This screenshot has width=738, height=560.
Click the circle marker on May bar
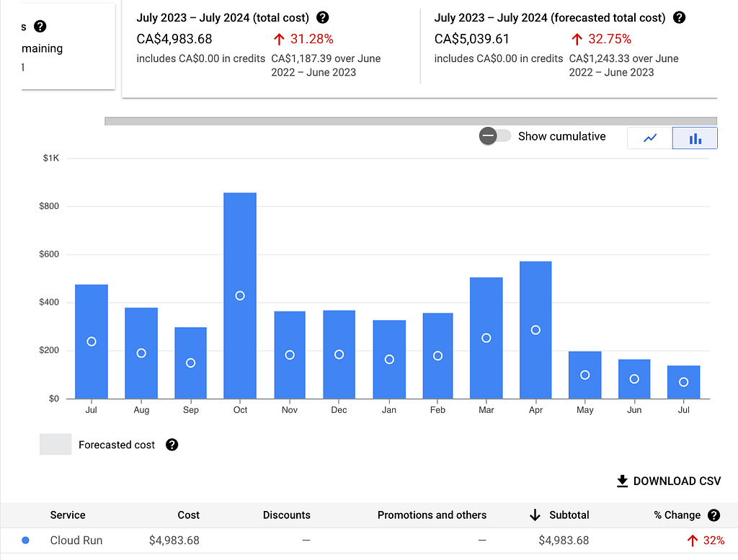(585, 375)
